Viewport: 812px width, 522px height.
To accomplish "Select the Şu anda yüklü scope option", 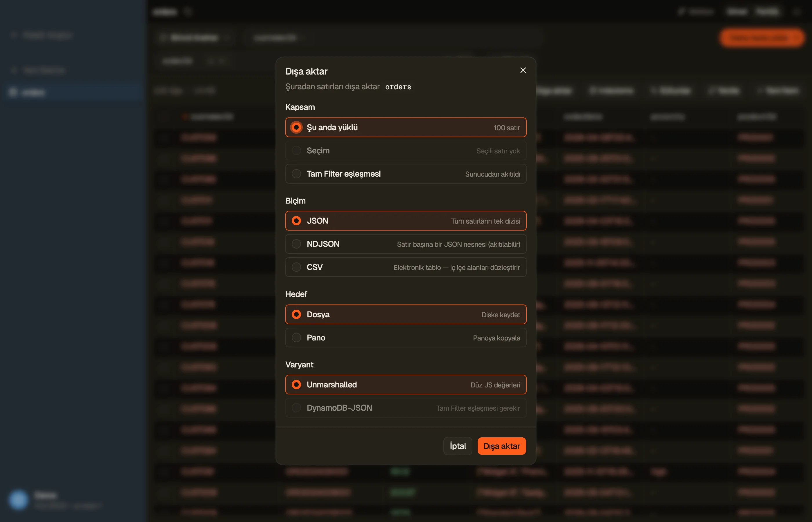I will (x=406, y=127).
